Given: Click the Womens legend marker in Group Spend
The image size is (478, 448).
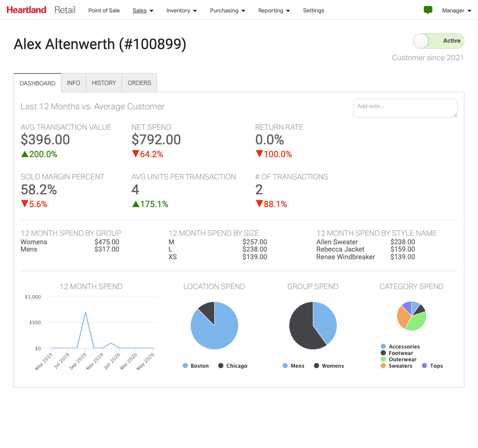Looking at the screenshot, I should pos(317,366).
